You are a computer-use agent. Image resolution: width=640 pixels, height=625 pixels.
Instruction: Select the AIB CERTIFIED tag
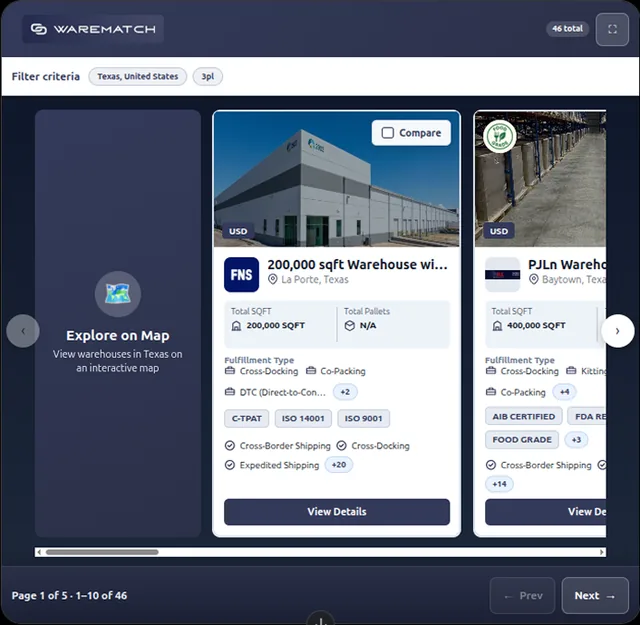pos(524,416)
